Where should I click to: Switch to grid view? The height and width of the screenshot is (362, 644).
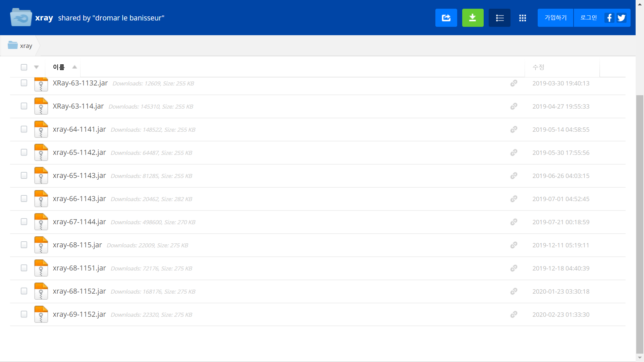(522, 18)
